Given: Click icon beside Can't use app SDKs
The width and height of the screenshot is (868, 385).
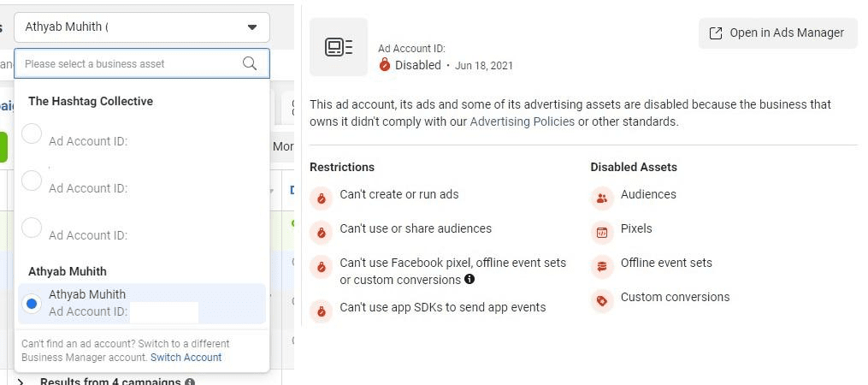Looking at the screenshot, I should [321, 311].
